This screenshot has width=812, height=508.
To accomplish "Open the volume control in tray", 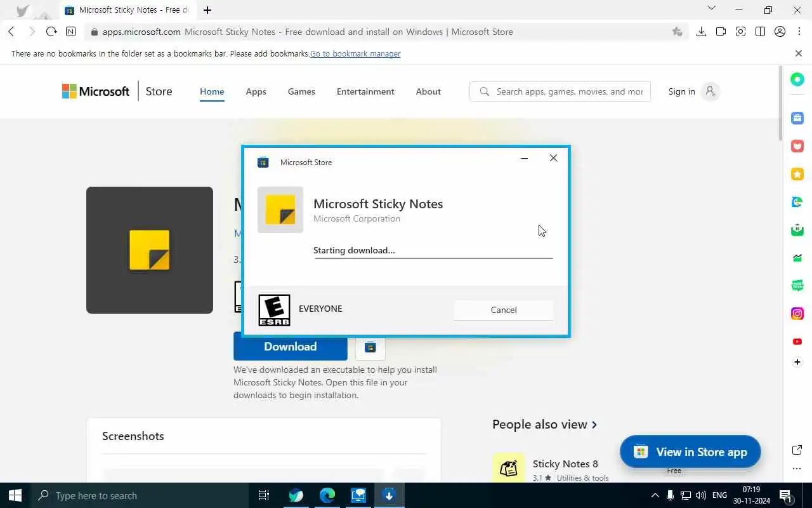I will [701, 495].
